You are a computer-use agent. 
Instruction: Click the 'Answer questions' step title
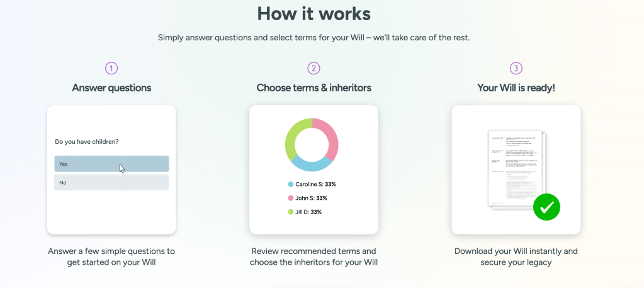(111, 88)
